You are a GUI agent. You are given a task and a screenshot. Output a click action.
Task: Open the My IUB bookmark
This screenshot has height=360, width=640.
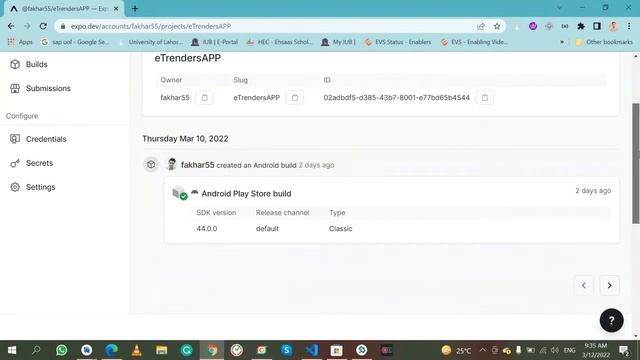[338, 42]
